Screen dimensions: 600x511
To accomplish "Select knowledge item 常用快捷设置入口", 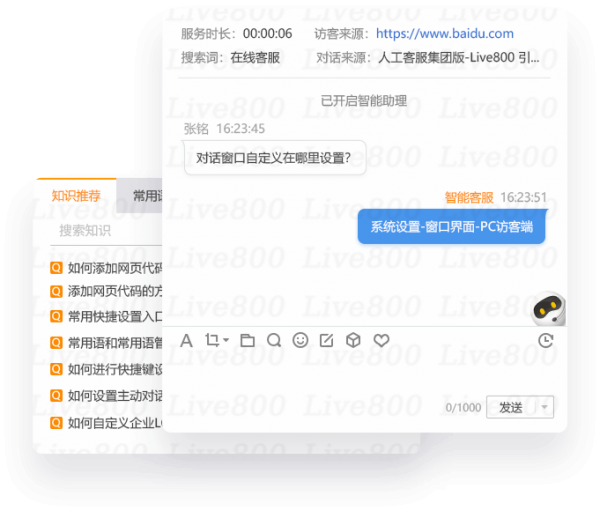I will click(115, 317).
